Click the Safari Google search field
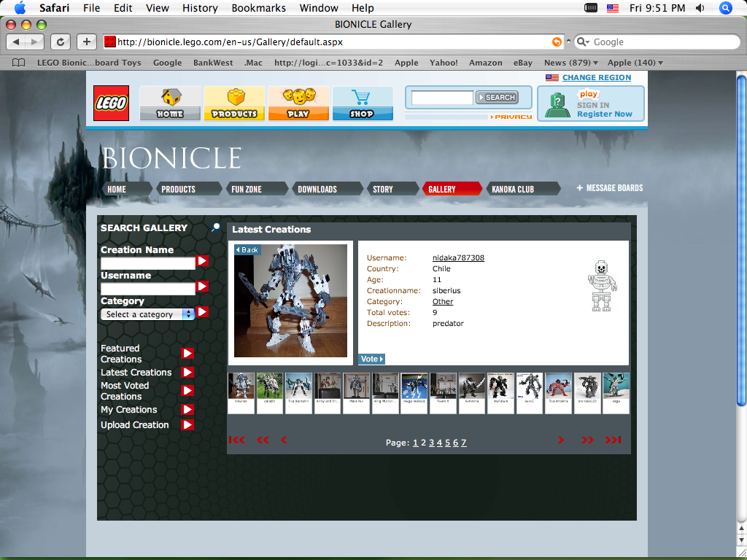Viewport: 747px width, 560px height. tap(657, 42)
